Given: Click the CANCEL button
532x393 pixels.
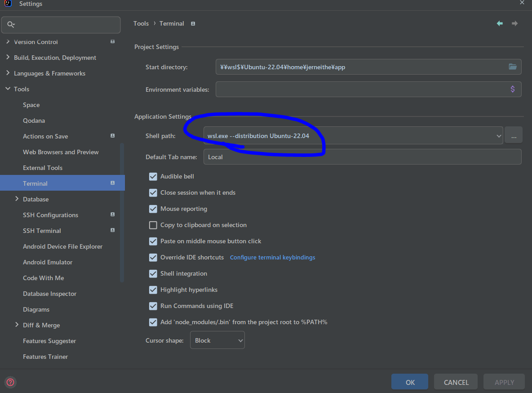Looking at the screenshot, I should [456, 382].
